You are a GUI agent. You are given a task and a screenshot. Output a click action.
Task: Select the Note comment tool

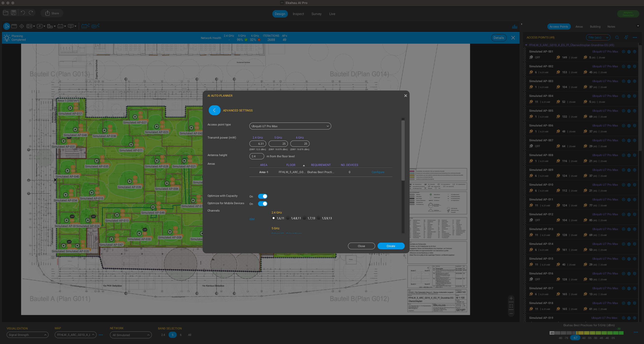[x=71, y=26]
